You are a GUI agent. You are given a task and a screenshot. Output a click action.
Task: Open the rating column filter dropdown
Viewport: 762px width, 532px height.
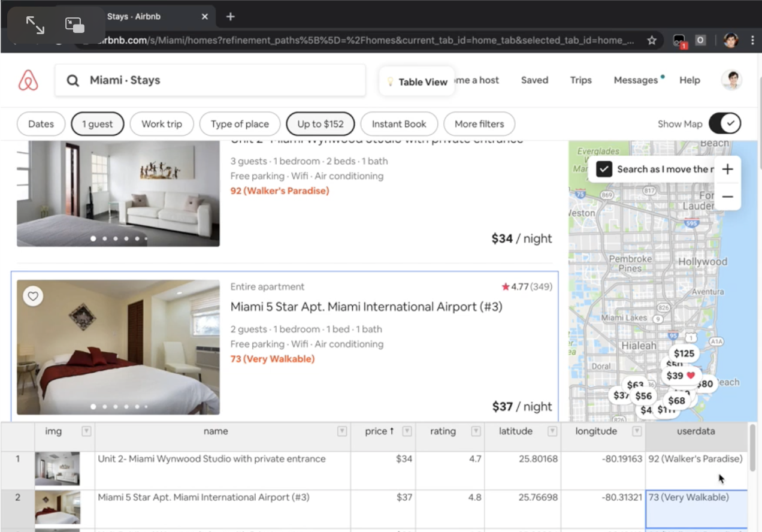476,431
